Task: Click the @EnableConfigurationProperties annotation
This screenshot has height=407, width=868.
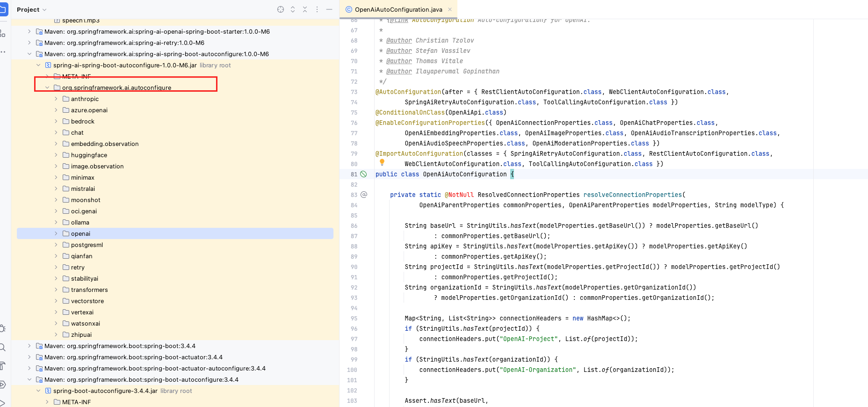Action: [430, 123]
